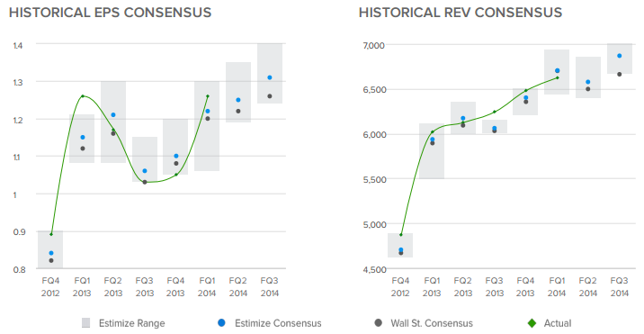The height and width of the screenshot is (334, 644).
Task: Click EPS actual point for FQ4 2012
Action: coord(51,234)
